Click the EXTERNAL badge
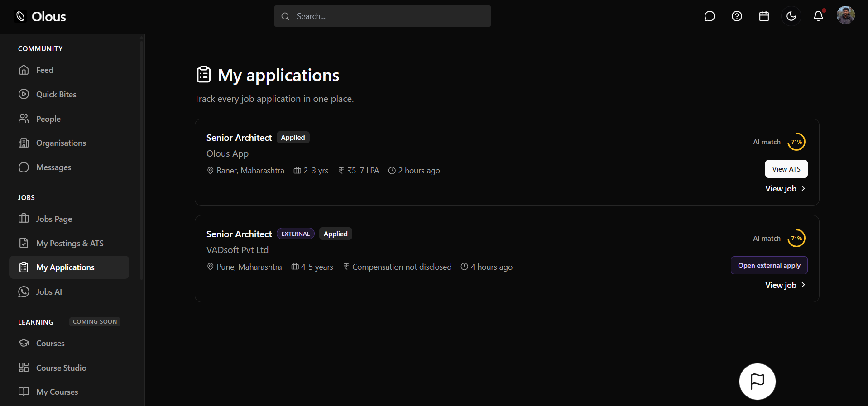Viewport: 868px width, 406px height. pyautogui.click(x=296, y=234)
